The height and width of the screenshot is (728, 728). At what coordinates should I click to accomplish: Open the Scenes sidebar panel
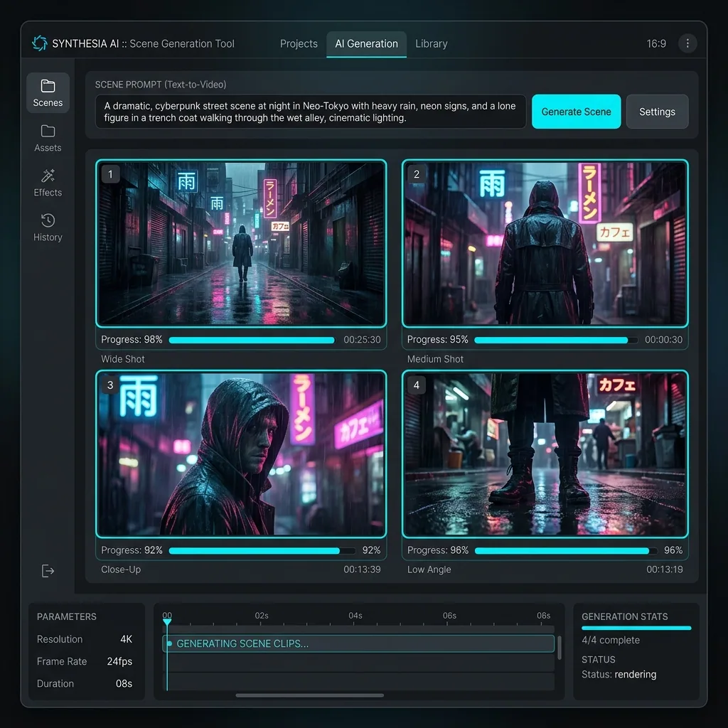click(x=48, y=92)
